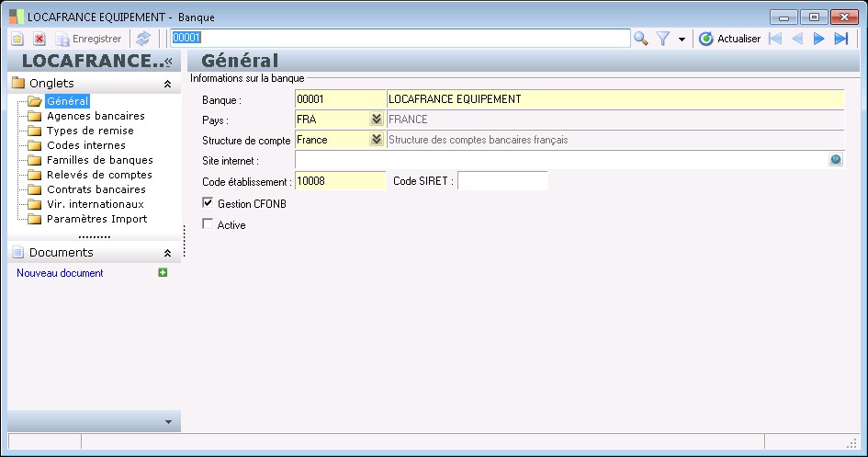
Task: Click the Codes internes folder icon
Action: 35,145
